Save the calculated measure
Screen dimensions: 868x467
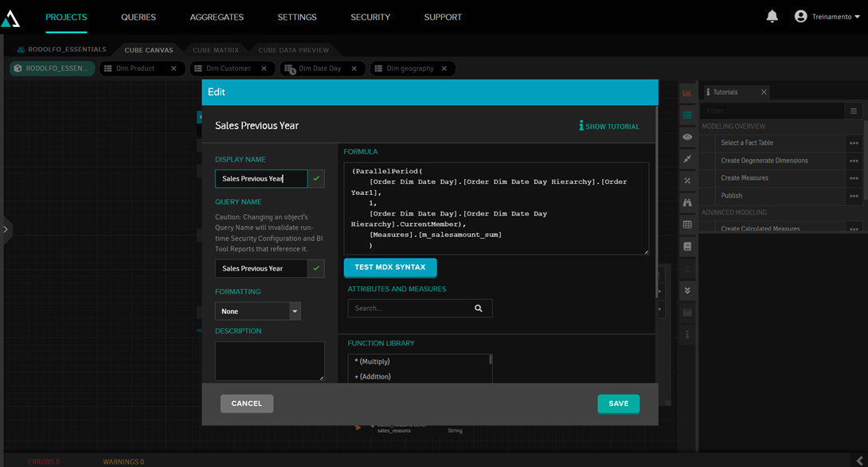(618, 404)
